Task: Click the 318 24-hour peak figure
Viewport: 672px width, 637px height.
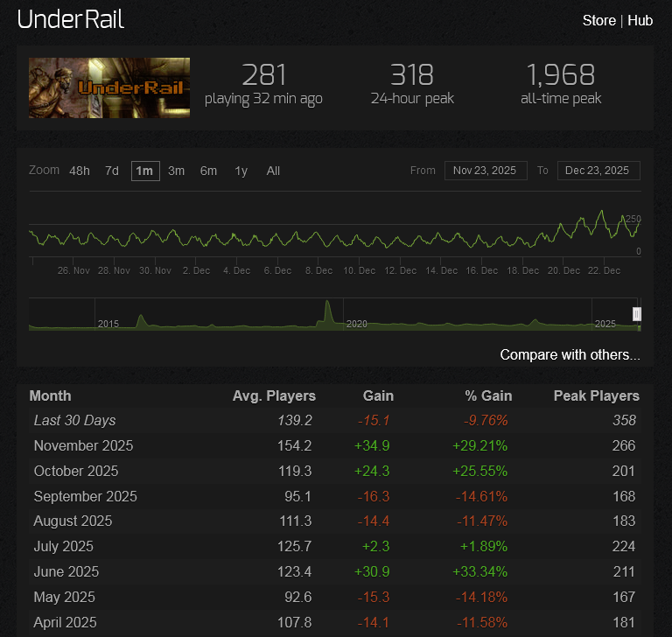Action: coord(412,75)
